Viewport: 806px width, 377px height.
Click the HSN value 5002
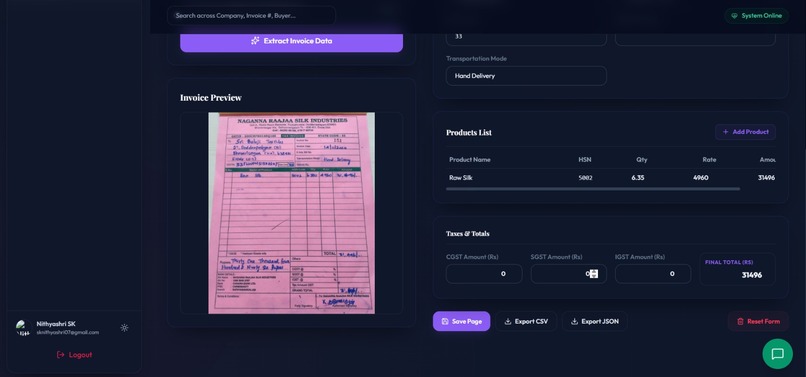coord(585,178)
